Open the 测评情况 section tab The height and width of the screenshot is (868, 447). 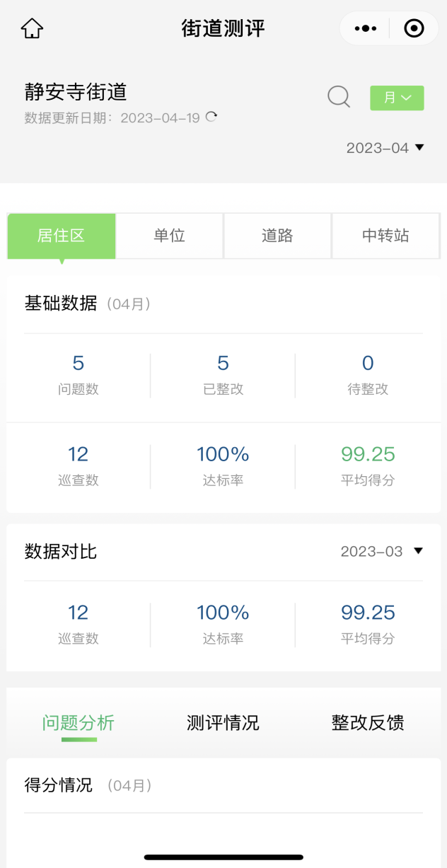pos(223,723)
